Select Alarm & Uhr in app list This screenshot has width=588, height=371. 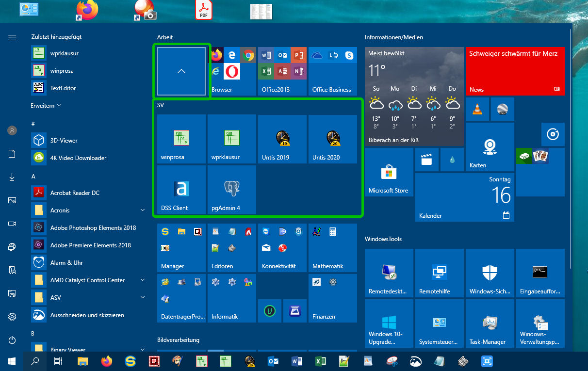coord(66,263)
